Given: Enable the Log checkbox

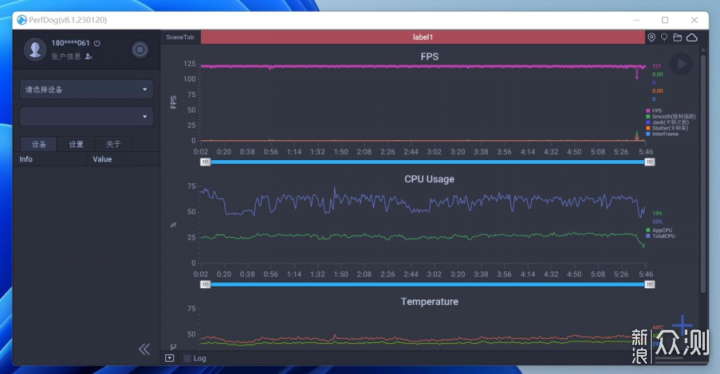Looking at the screenshot, I should pyautogui.click(x=187, y=358).
